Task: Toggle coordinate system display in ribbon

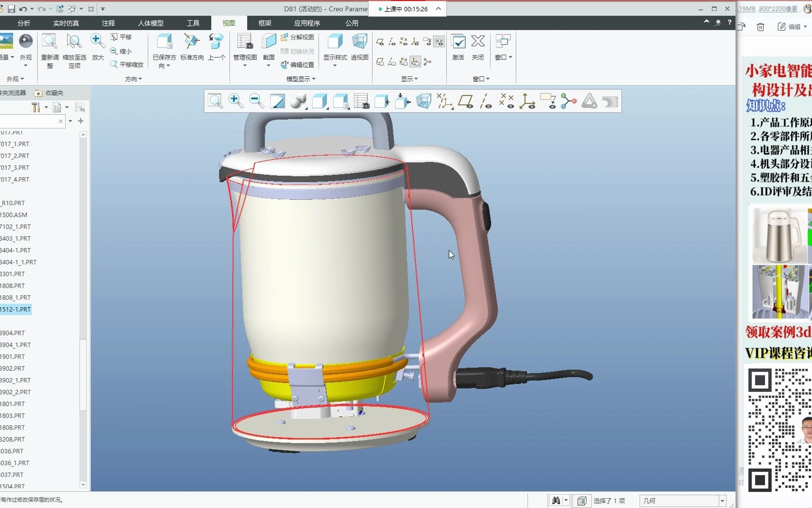Action: point(415,42)
